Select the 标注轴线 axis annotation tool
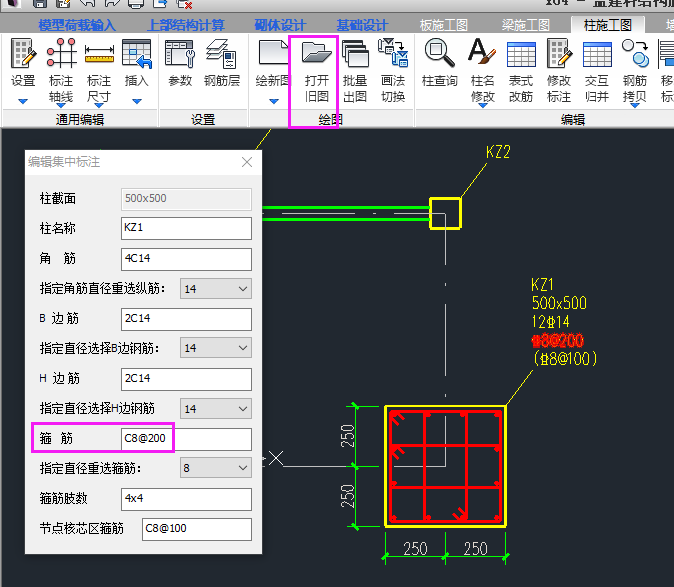674x587 pixels. pos(61,69)
